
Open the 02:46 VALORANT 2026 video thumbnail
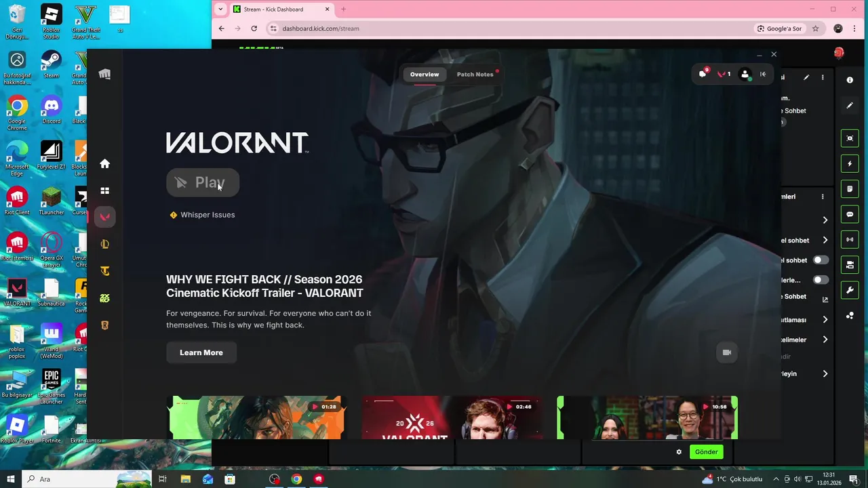452,418
